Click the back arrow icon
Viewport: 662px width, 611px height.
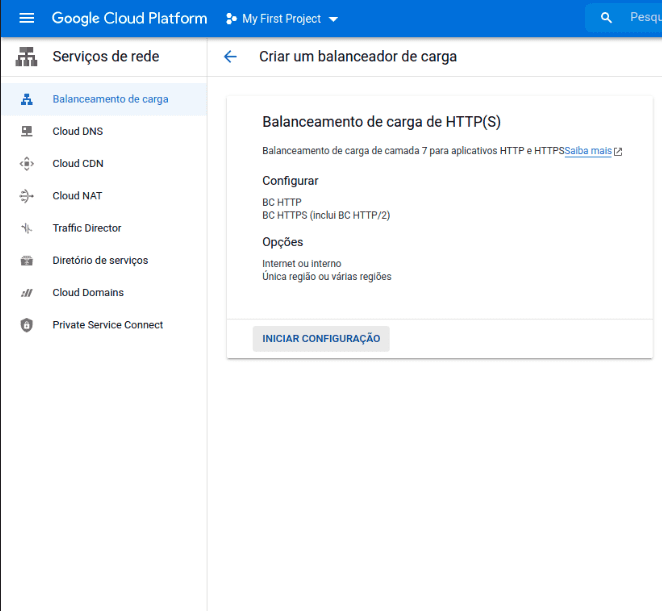point(231,57)
